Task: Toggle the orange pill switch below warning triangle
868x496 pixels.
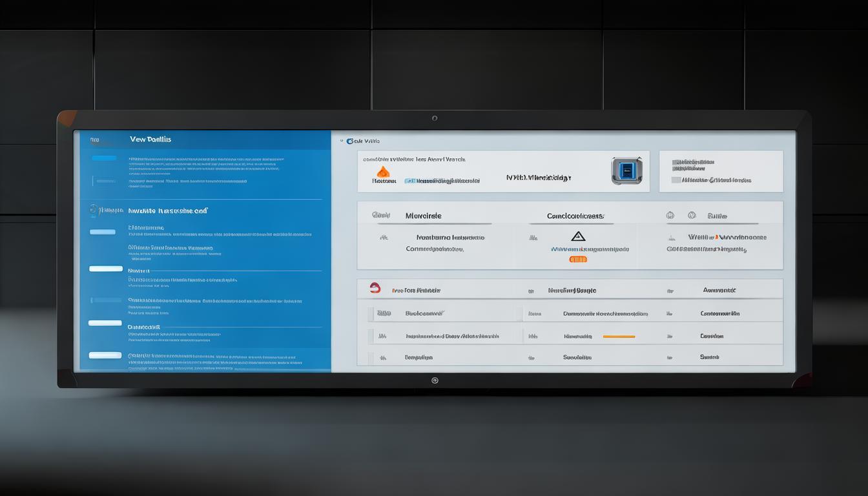Action: click(x=578, y=260)
